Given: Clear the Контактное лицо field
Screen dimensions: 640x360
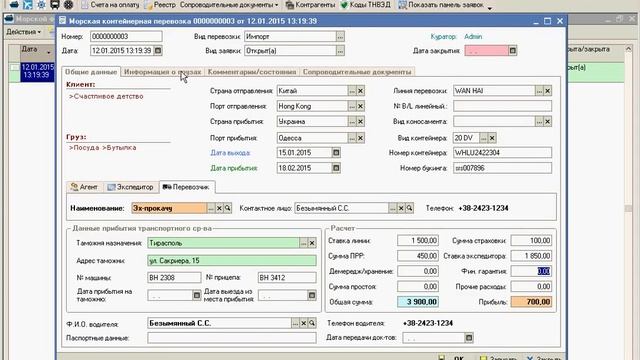Looking at the screenshot, I should (x=401, y=208).
